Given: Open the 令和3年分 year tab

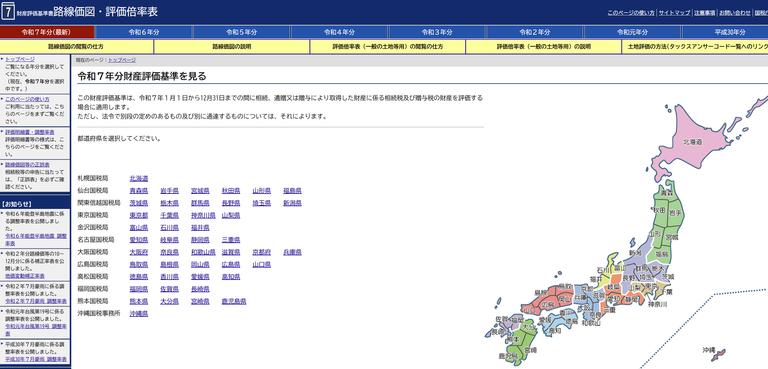Looking at the screenshot, I should (x=437, y=32).
